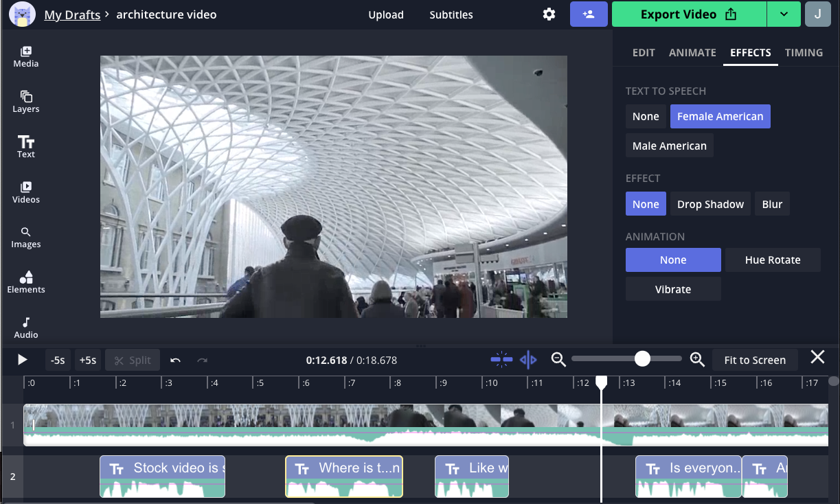
Task: Open the Audio panel
Action: tap(26, 328)
